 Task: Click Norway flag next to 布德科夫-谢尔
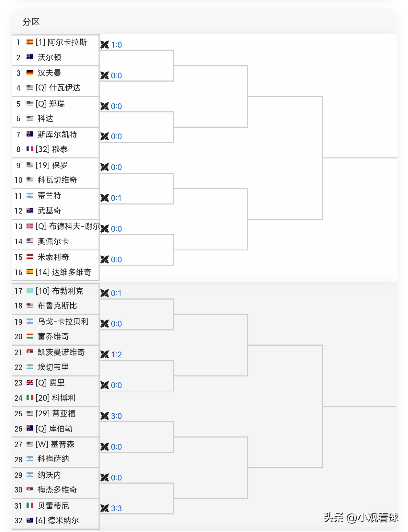point(30,226)
